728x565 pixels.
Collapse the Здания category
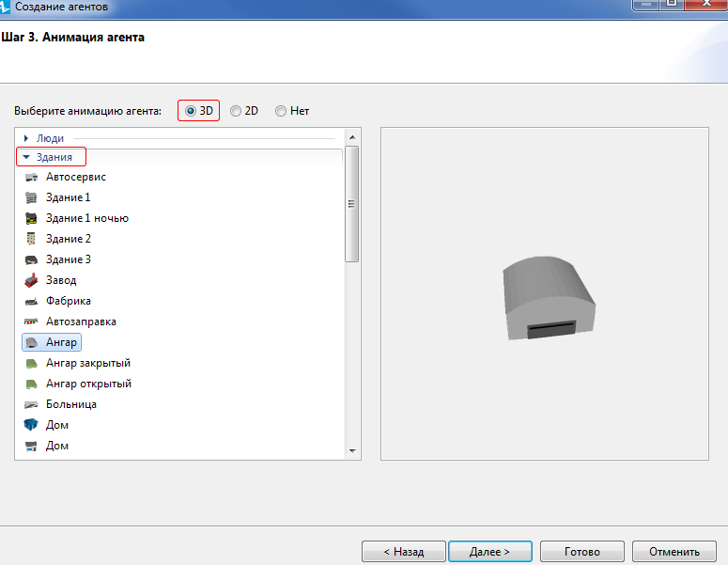point(26,157)
